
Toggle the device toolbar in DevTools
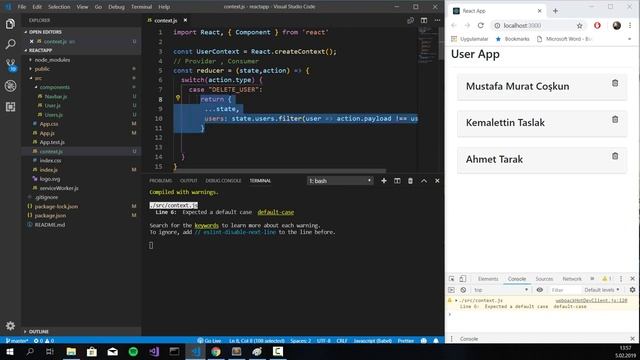462,279
